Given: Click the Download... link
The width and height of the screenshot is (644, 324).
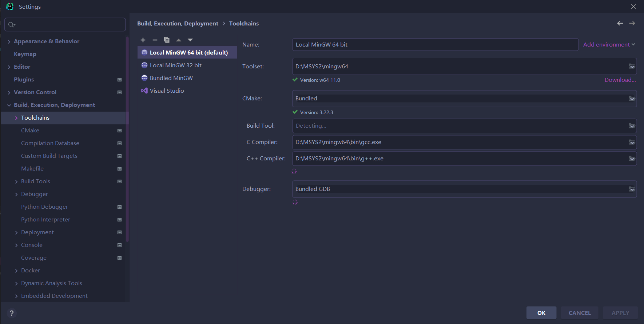Looking at the screenshot, I should pos(620,80).
